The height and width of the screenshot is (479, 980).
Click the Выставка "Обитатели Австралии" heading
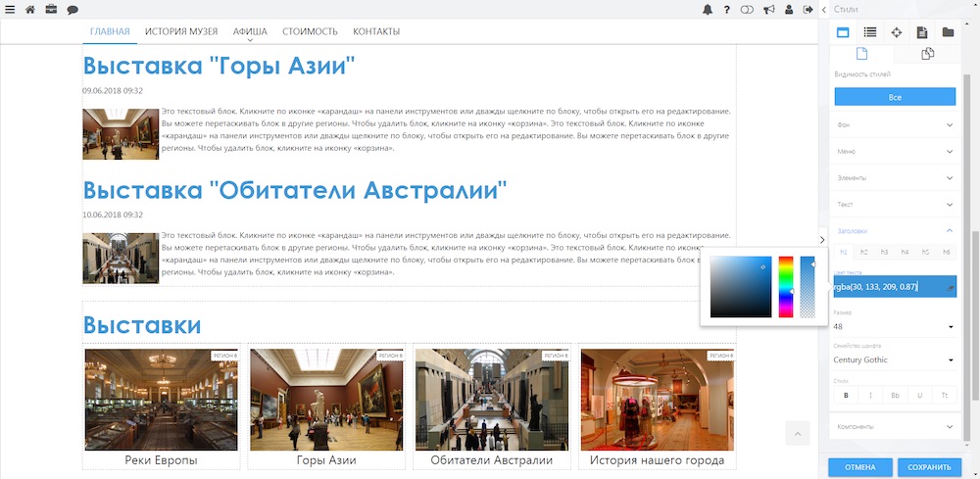(x=294, y=190)
